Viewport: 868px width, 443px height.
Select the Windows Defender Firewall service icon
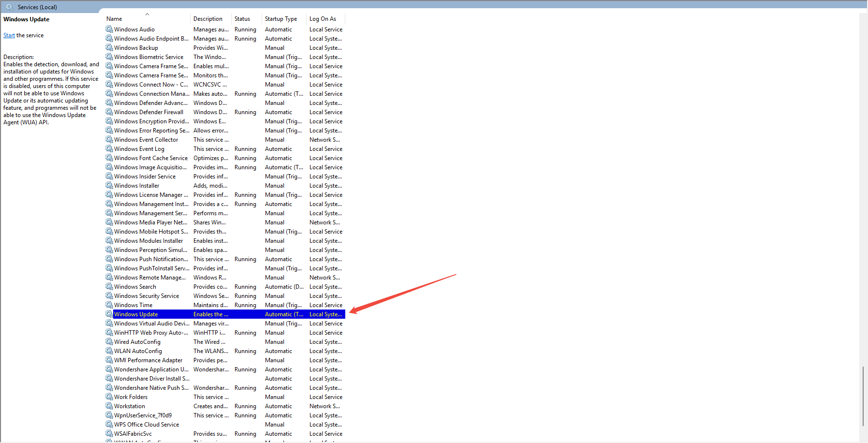[x=109, y=112]
